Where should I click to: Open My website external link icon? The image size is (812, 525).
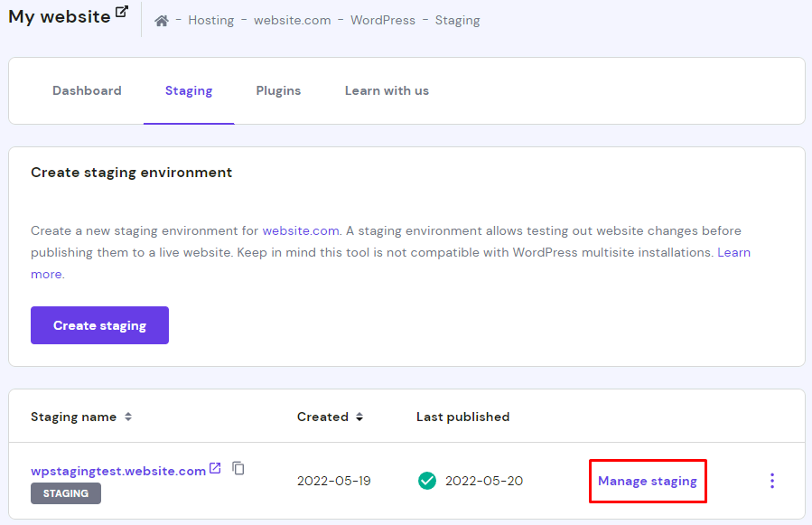(122, 13)
